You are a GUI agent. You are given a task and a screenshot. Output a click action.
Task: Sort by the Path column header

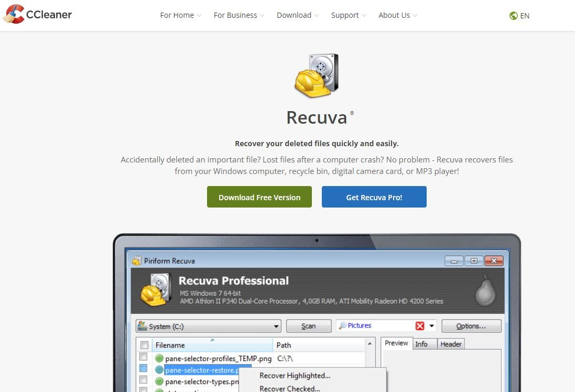(x=319, y=345)
